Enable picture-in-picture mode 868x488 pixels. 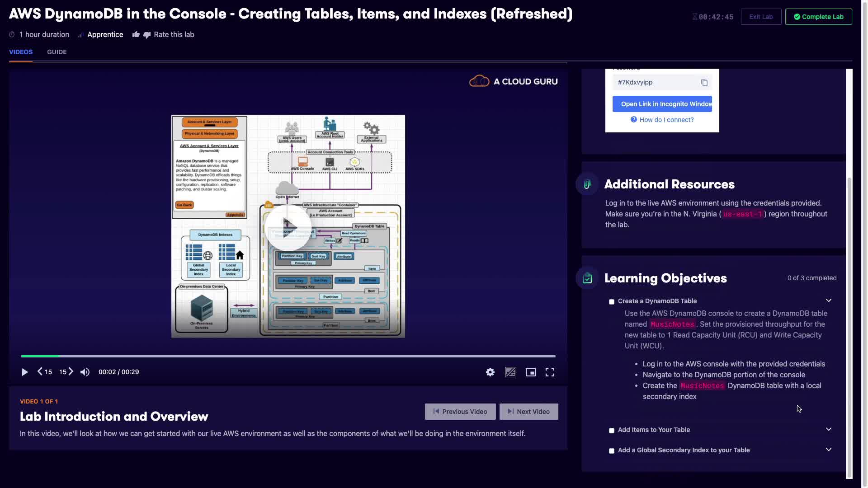pos(531,372)
